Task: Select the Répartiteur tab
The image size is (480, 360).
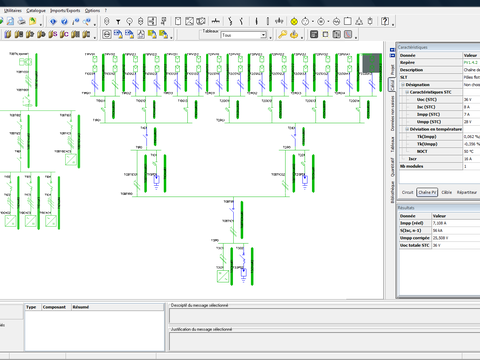Action: point(467,192)
